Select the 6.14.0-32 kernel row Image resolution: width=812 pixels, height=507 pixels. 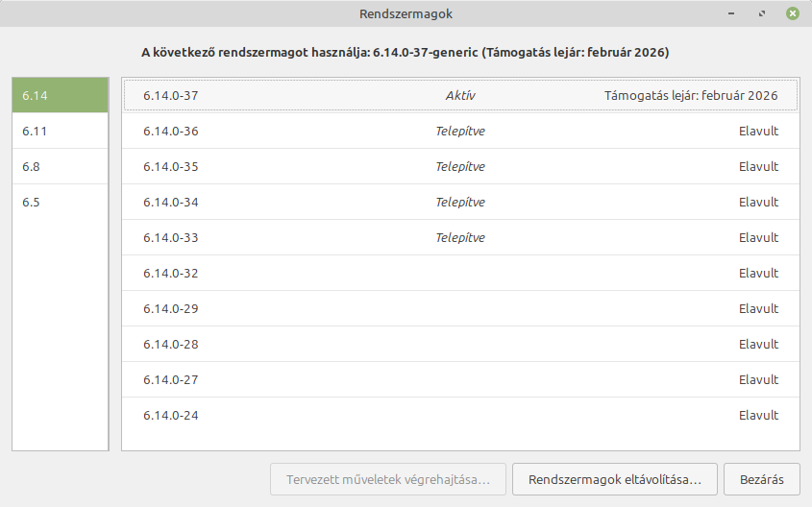coord(460,273)
